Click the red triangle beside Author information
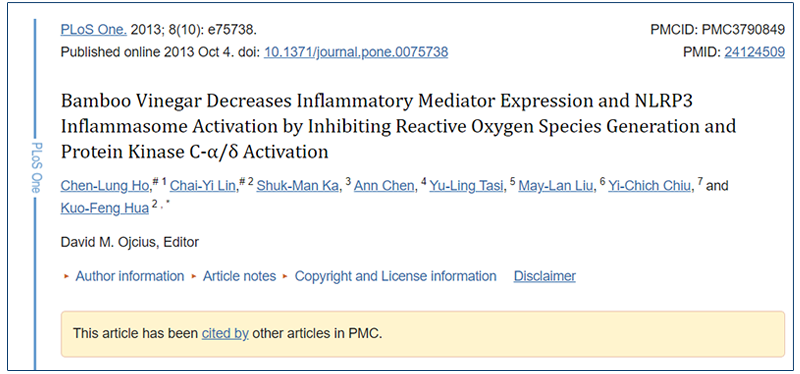The image size is (800, 374). 66,277
